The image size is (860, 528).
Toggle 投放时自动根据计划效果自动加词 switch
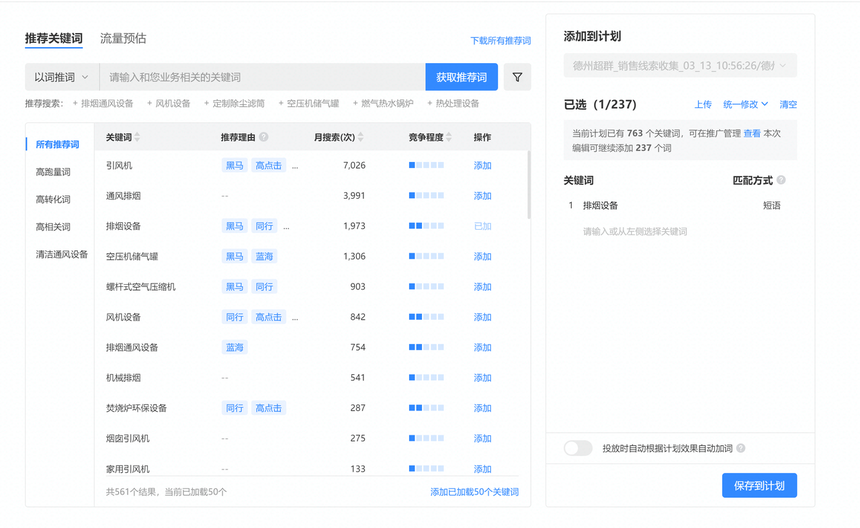coord(577,449)
